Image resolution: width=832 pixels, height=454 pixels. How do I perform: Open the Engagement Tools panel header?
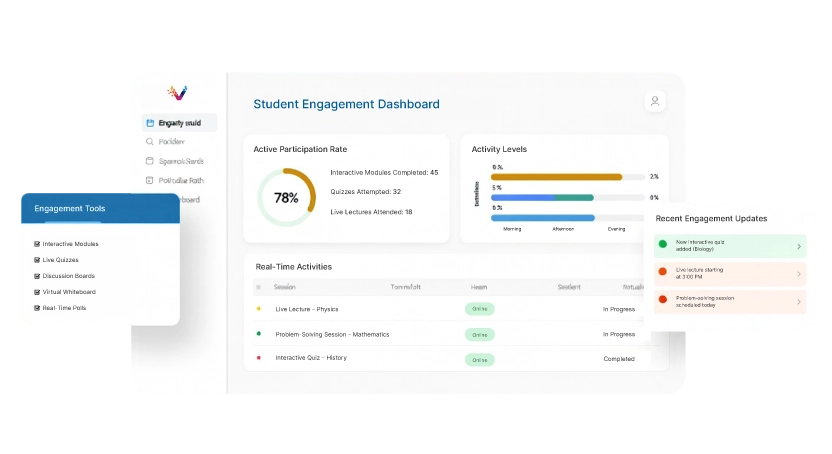tap(98, 208)
